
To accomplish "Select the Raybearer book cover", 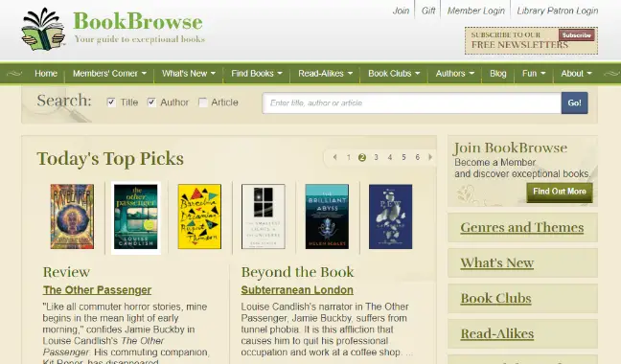I will pyautogui.click(x=72, y=216).
